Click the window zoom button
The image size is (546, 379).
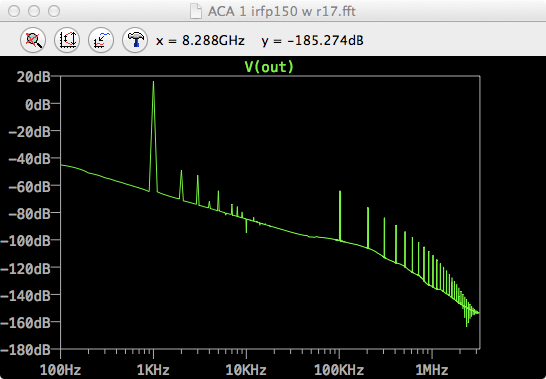coord(54,11)
